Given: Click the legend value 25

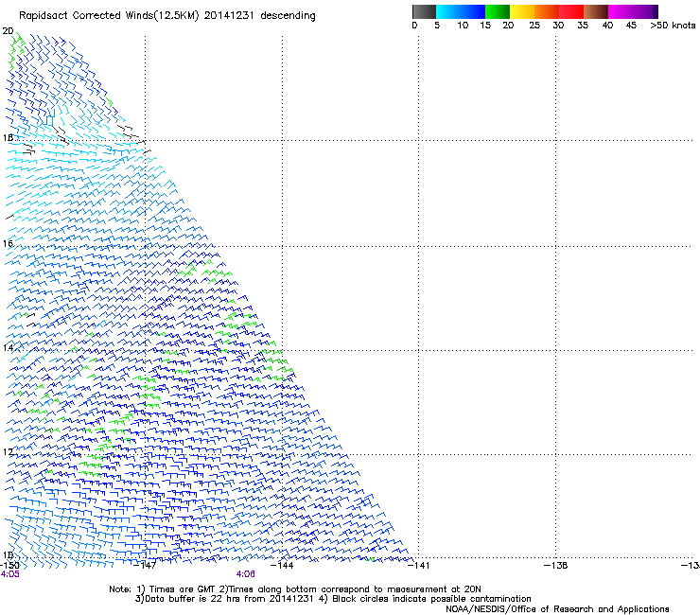Looking at the screenshot, I should 534,26.
